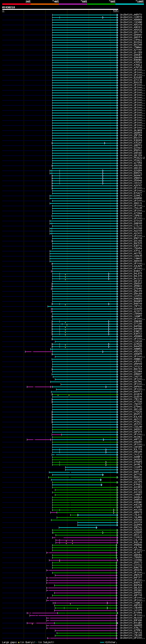Select UniRef100_C5WN40 in the hit list
The width and height of the screenshot is (146, 644).
tap(131, 47)
